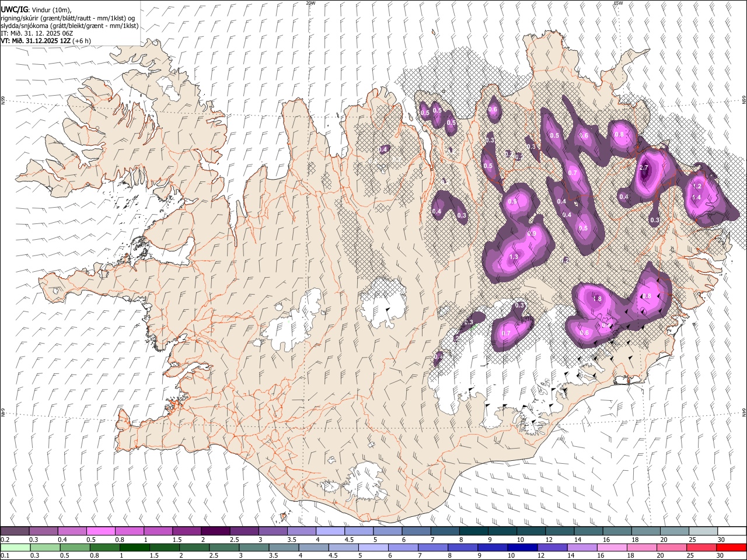This screenshot has width=747, height=560.
Task: Select the white snow swatch above 30
Action: pos(732,531)
